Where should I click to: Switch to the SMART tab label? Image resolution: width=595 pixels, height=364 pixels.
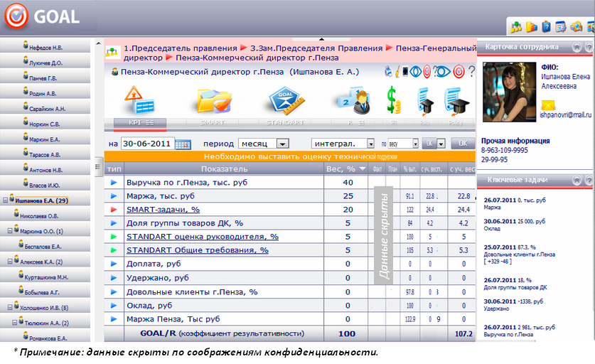[212, 122]
